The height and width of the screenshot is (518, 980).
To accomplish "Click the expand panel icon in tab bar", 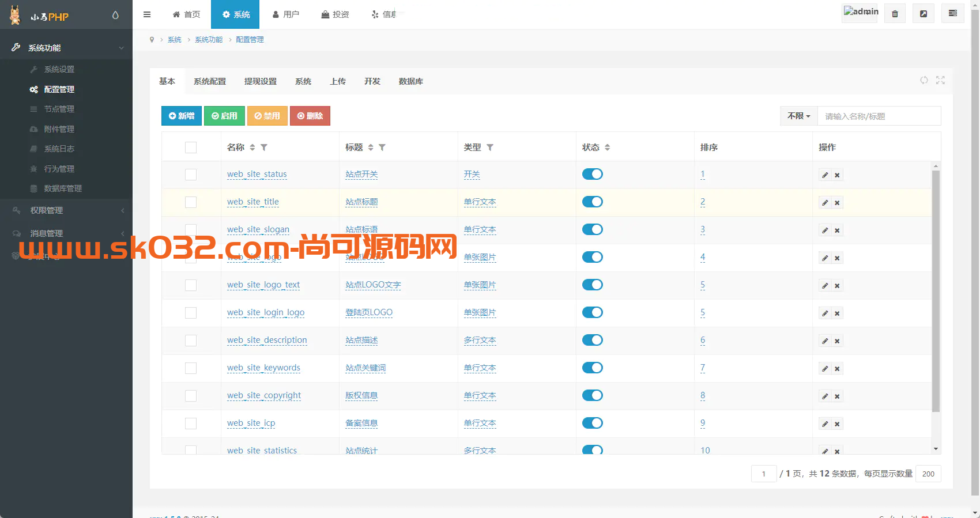I will point(940,80).
